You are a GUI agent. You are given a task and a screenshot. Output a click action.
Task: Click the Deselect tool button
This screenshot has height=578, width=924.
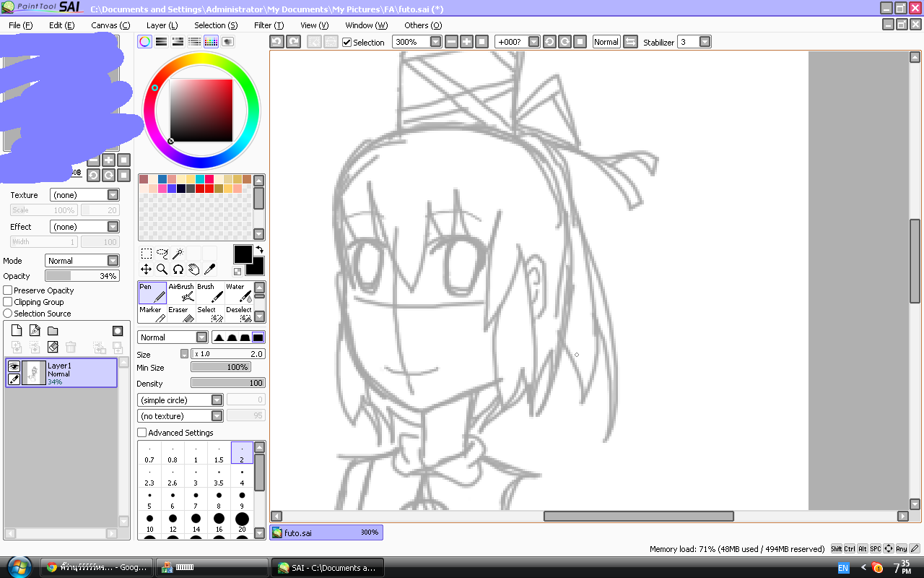pos(239,314)
